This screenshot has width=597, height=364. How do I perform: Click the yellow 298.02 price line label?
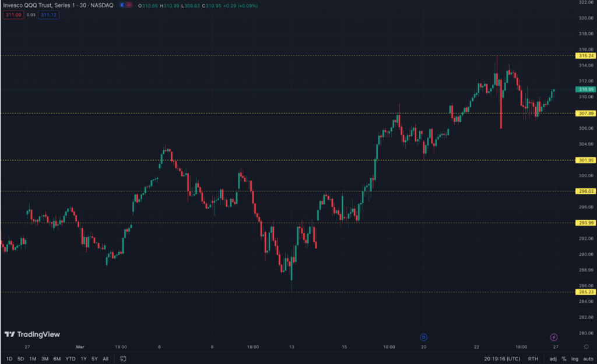point(585,192)
